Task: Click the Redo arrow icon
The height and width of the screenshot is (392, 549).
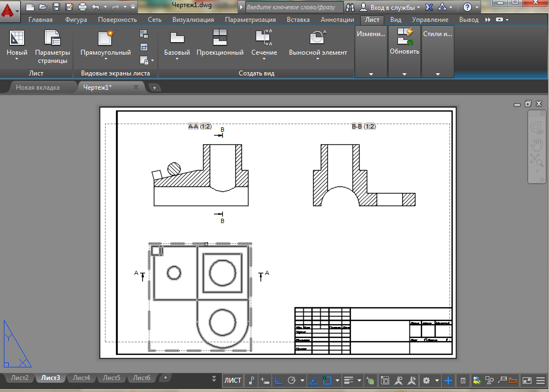Action: [x=115, y=7]
